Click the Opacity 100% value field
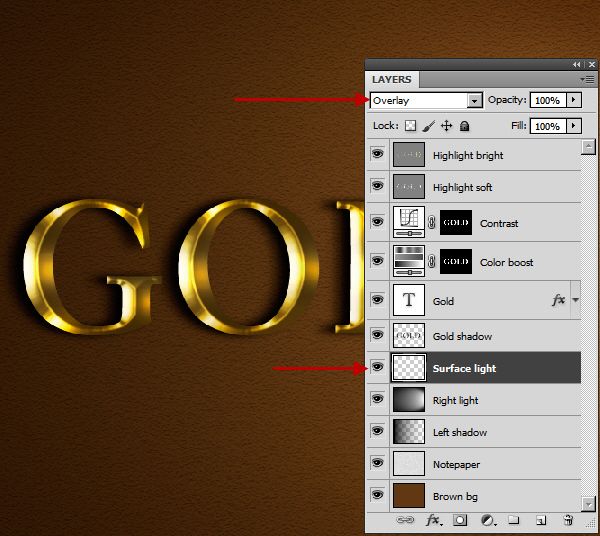This screenshot has height=536, width=600. tap(548, 100)
